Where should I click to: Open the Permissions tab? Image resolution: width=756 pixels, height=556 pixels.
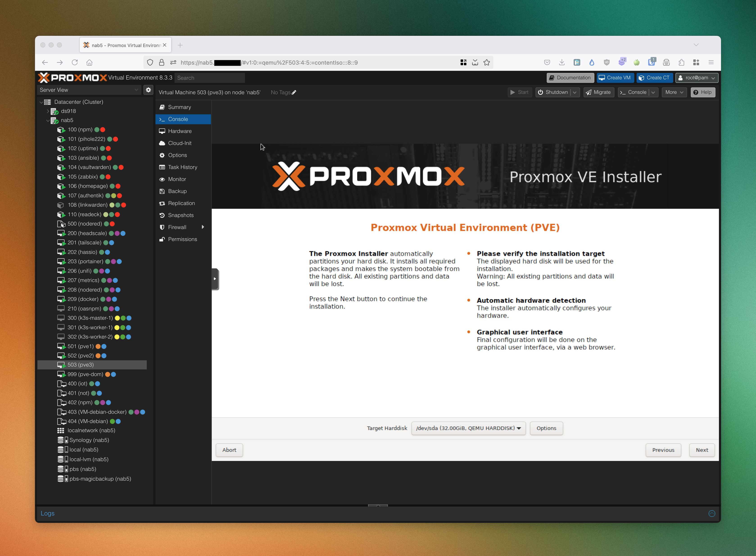tap(183, 239)
